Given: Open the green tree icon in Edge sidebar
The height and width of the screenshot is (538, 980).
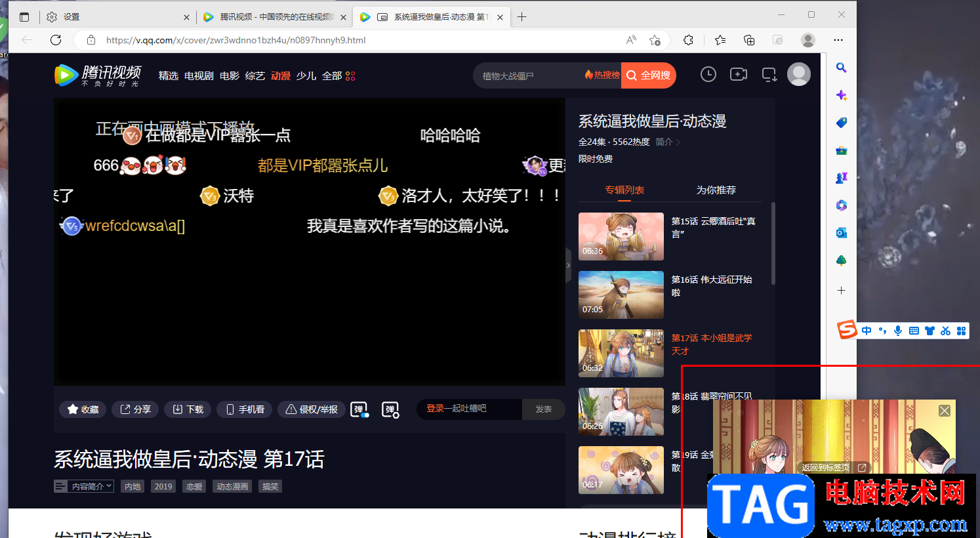Looking at the screenshot, I should [841, 260].
